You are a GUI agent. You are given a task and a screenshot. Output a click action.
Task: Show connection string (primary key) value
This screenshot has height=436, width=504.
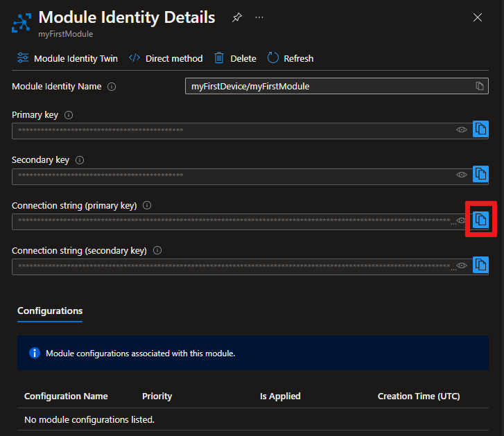pos(462,220)
